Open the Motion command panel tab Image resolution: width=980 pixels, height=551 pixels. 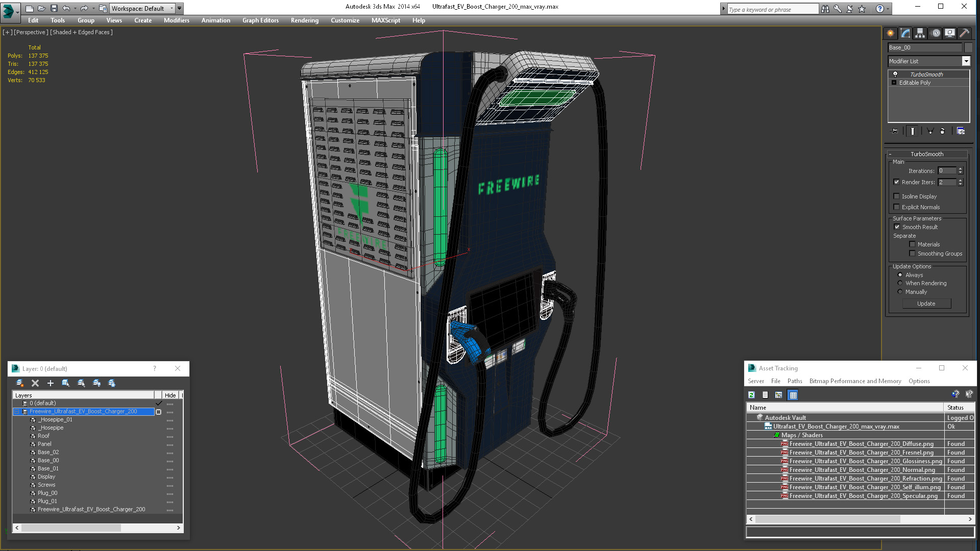(x=935, y=33)
